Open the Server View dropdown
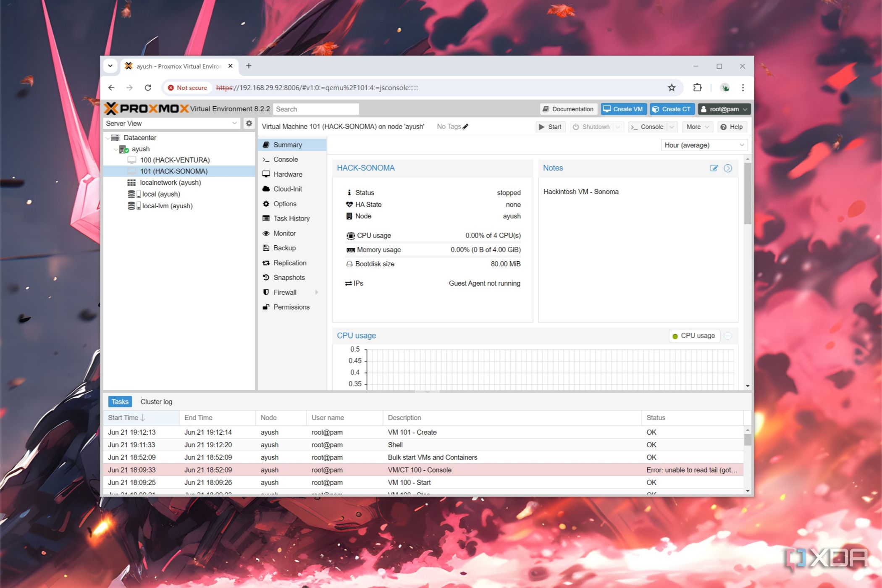882x588 pixels. click(x=172, y=123)
